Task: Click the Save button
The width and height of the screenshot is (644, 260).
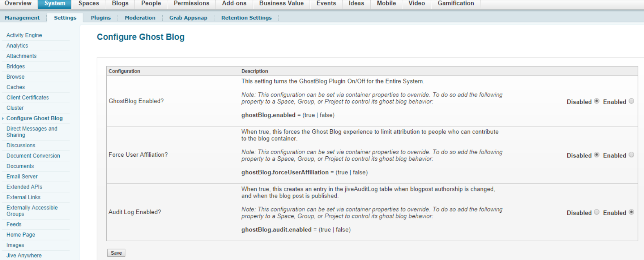Action: tap(116, 253)
